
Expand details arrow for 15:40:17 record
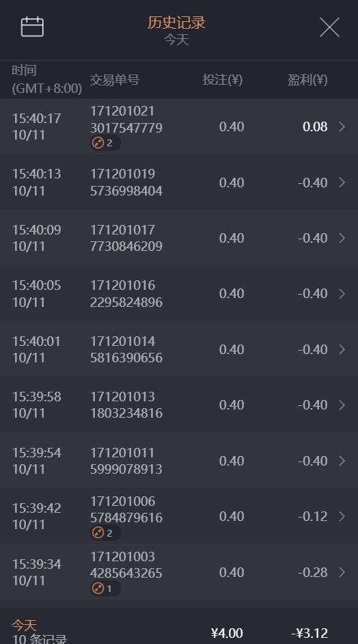click(x=342, y=126)
